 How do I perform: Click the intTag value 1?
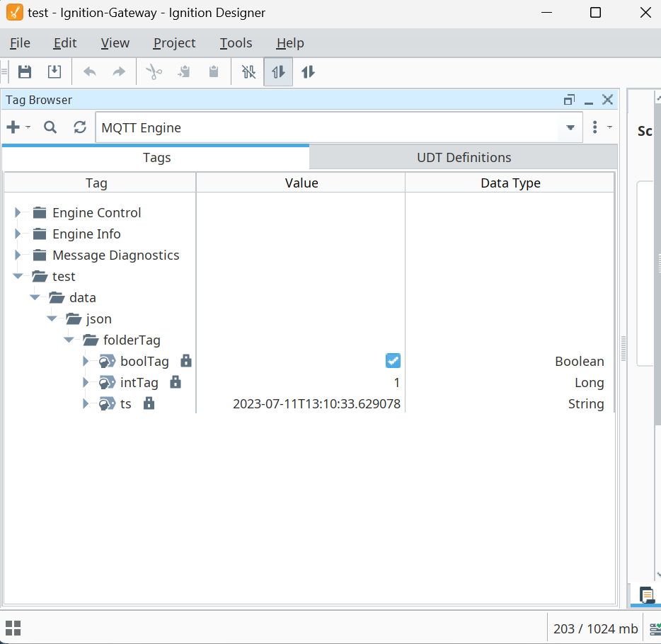click(396, 383)
